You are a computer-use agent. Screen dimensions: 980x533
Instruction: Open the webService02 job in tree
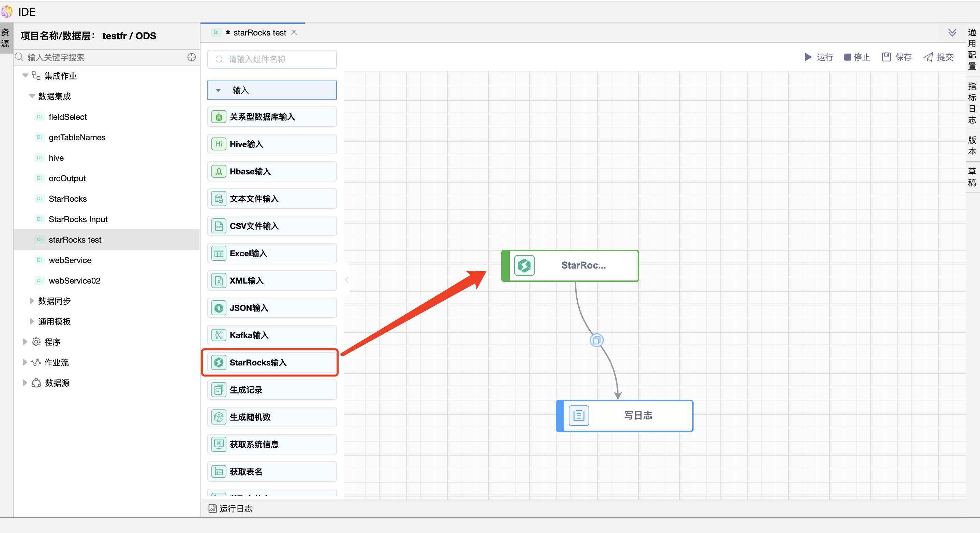[74, 280]
